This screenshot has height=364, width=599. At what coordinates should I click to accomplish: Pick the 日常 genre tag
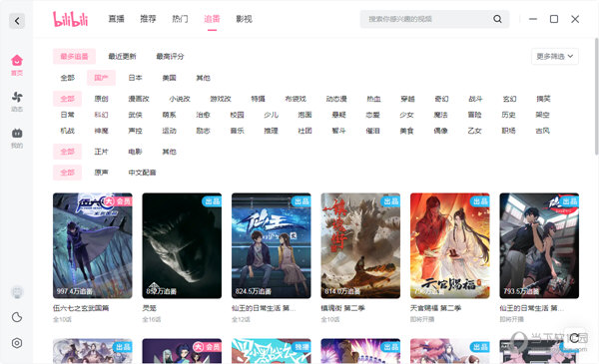click(x=67, y=115)
